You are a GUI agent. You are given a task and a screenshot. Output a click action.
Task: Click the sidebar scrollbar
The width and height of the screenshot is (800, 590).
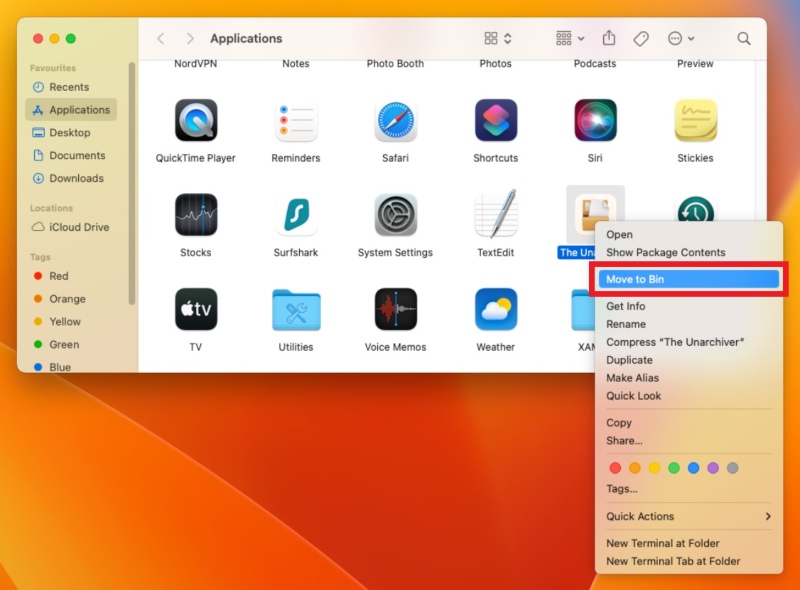click(132, 184)
